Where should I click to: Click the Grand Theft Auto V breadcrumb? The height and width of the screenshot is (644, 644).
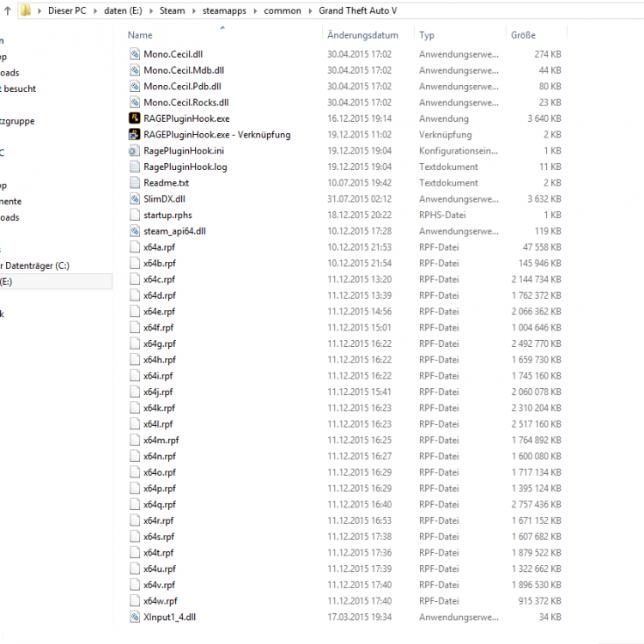358,10
